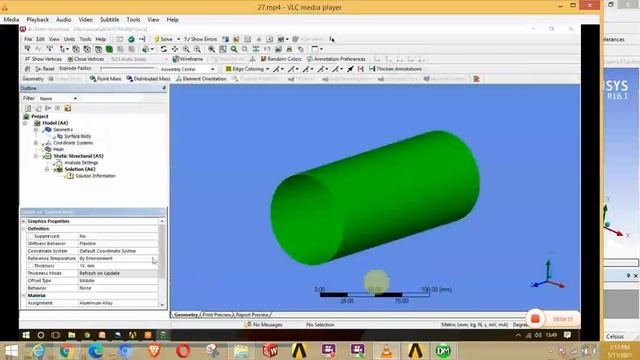Select Analysis Settings in outline
640x360 pixels.
pyautogui.click(x=81, y=162)
